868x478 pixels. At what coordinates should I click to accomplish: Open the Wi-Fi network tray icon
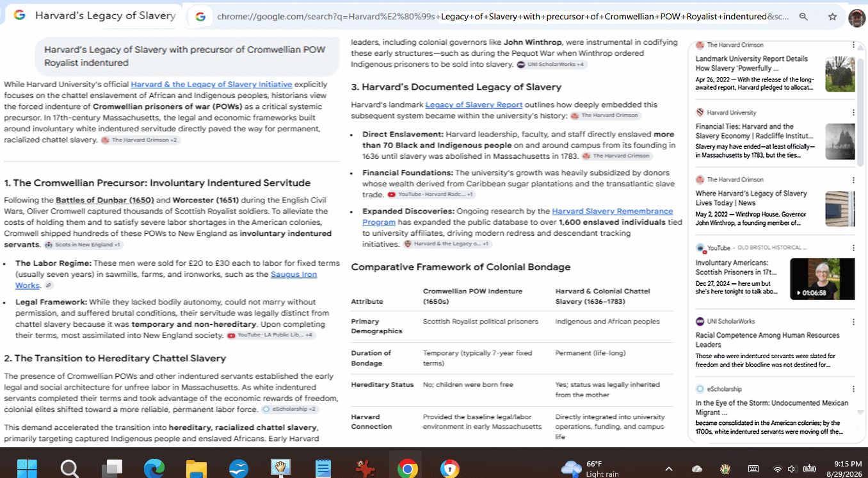pos(777,469)
